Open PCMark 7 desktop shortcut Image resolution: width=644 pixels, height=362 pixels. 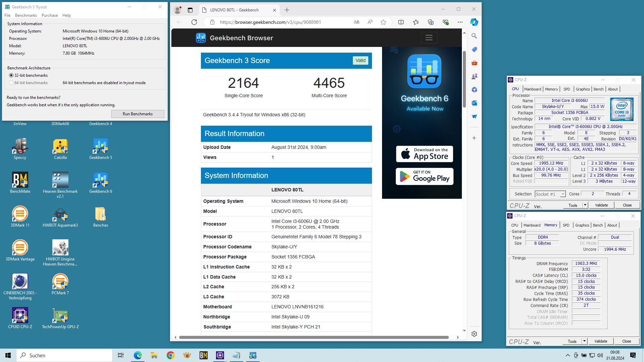coord(60,284)
